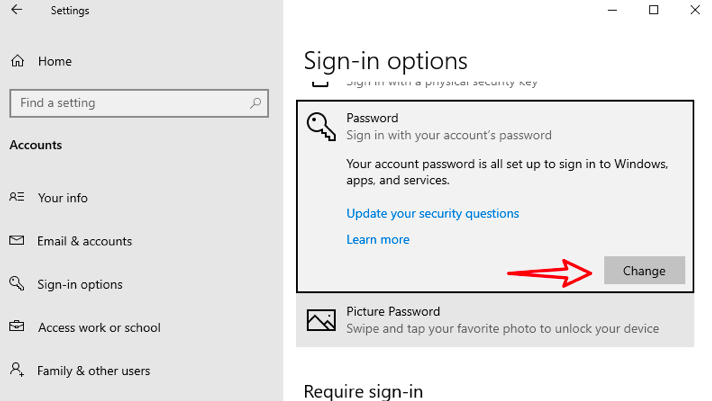Viewport: 712px width, 401px height.
Task: Click the search magnifier icon
Action: pos(256,102)
